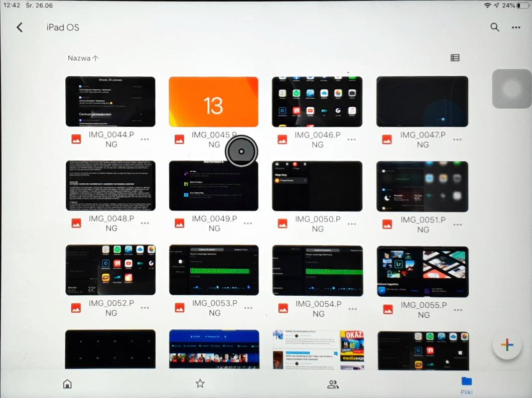
Task: Open the folder's more options menu at top
Action: (516, 28)
